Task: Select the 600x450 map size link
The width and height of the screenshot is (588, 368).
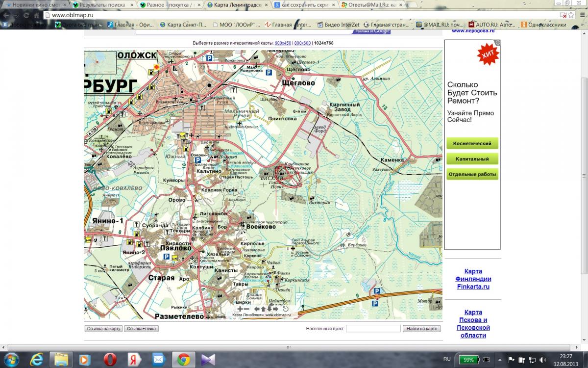Action: [283, 43]
